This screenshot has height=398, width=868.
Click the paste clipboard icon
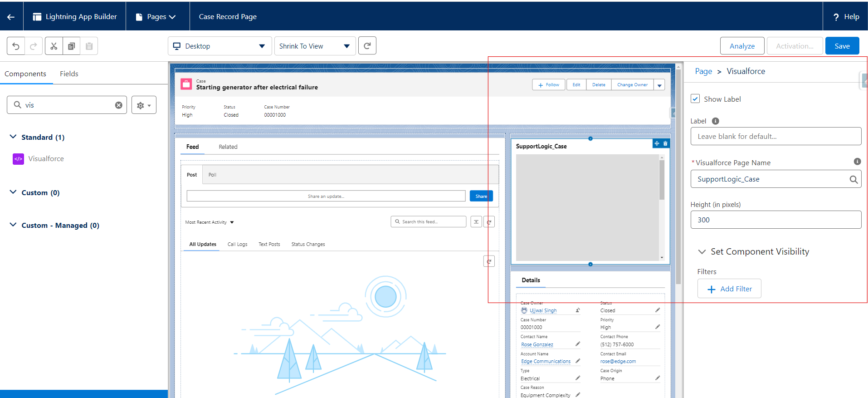[89, 46]
